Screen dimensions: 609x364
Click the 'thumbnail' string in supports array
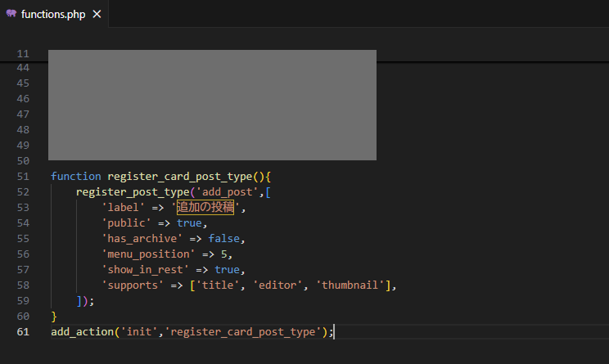(x=350, y=285)
